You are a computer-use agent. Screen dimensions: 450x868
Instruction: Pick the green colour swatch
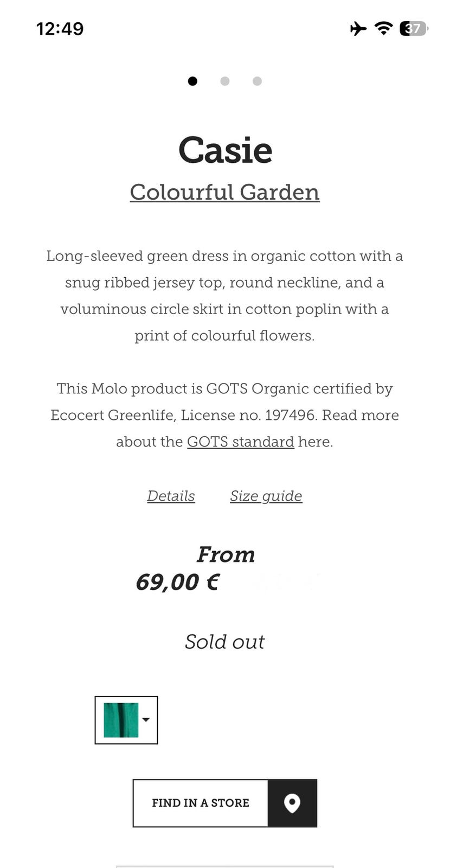(x=120, y=720)
